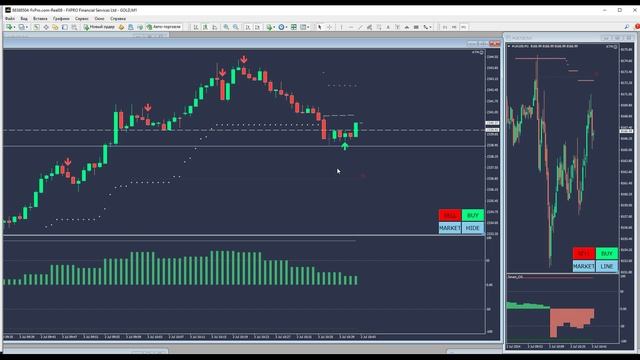This screenshot has width=640, height=360.
Task: Expand the New Chart dropdown arrow
Action: 14,27
